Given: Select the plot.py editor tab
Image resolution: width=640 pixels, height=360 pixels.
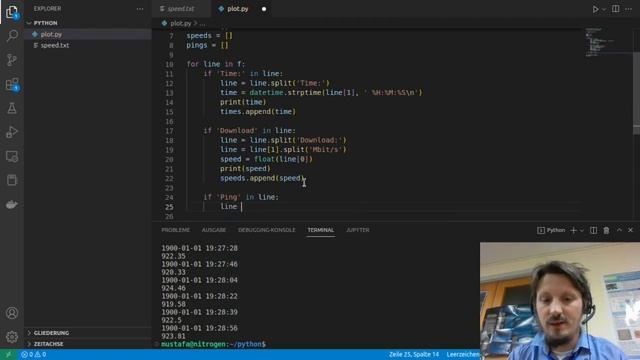Looking at the screenshot, I should [x=238, y=9].
